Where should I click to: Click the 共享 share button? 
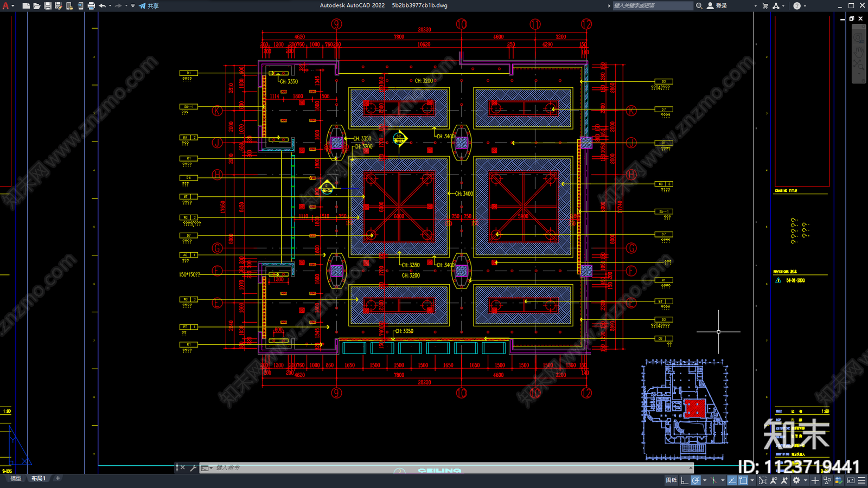point(149,5)
